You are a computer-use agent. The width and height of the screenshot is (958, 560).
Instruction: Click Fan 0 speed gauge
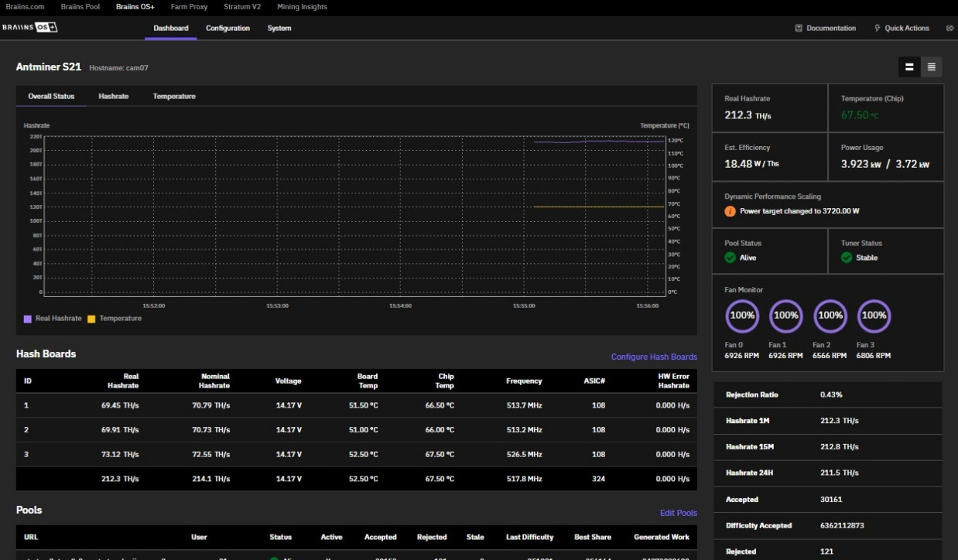[742, 316]
